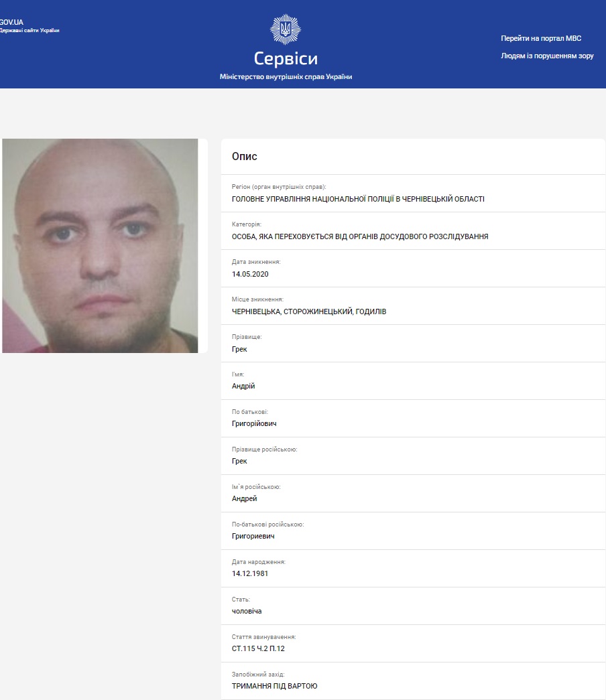Screen dimensions: 606x700
Task: Click 'Міністерство внутрішніх справ України' subtitle
Action: pyautogui.click(x=286, y=77)
